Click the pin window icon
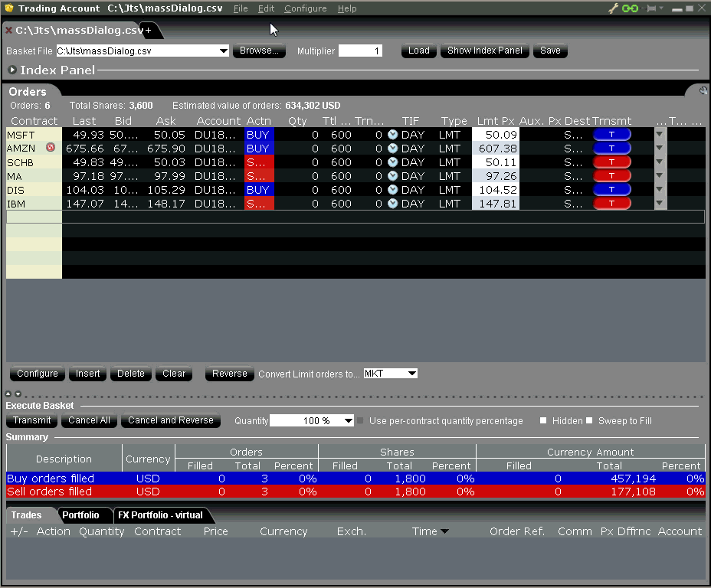 [x=651, y=8]
